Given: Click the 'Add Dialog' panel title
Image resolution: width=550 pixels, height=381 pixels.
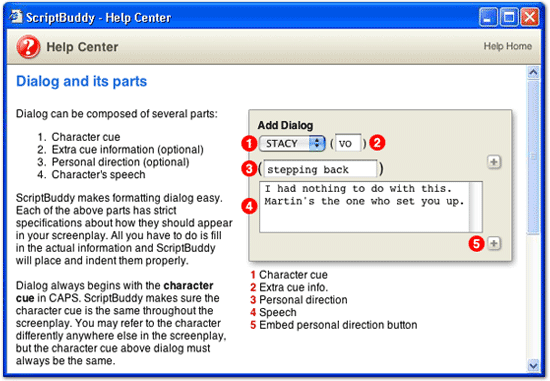Looking at the screenshot, I should [285, 125].
